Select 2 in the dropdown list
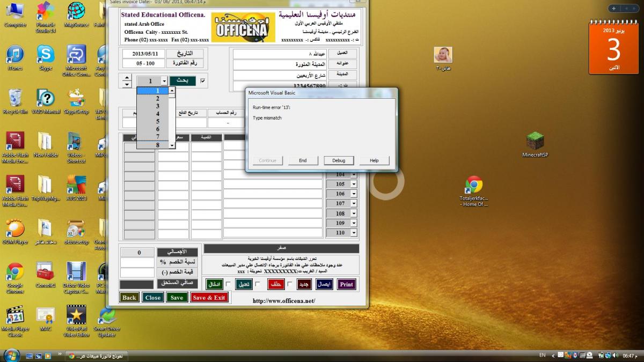The image size is (644, 362). 153,99
